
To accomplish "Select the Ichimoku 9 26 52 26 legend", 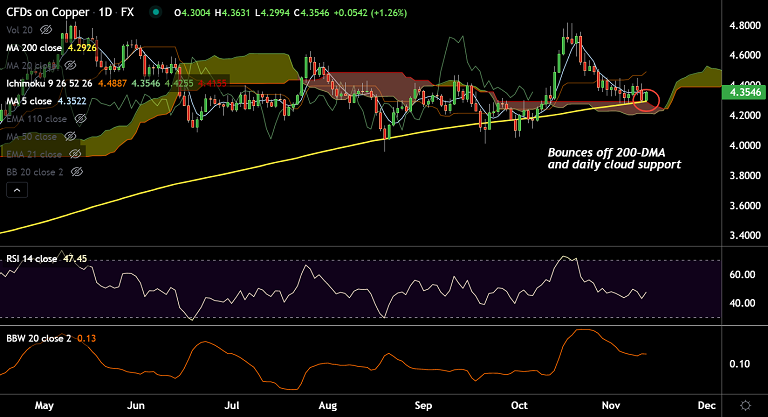I will (x=49, y=83).
